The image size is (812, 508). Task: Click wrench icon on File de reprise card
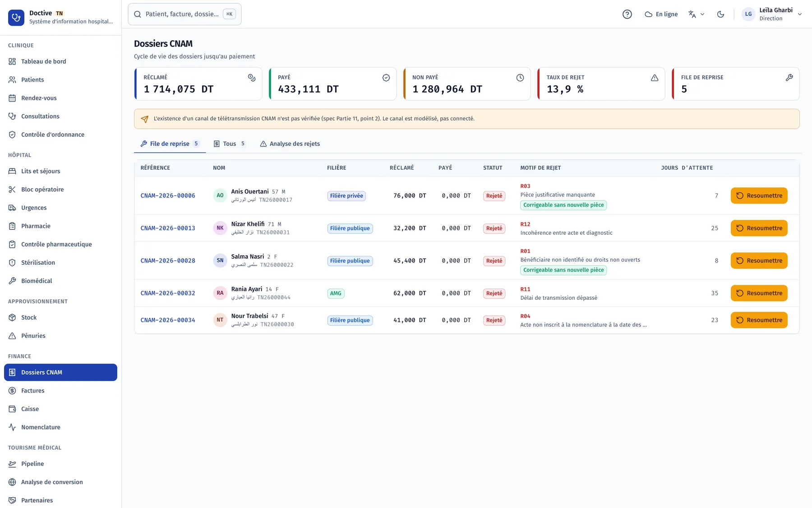pos(789,78)
